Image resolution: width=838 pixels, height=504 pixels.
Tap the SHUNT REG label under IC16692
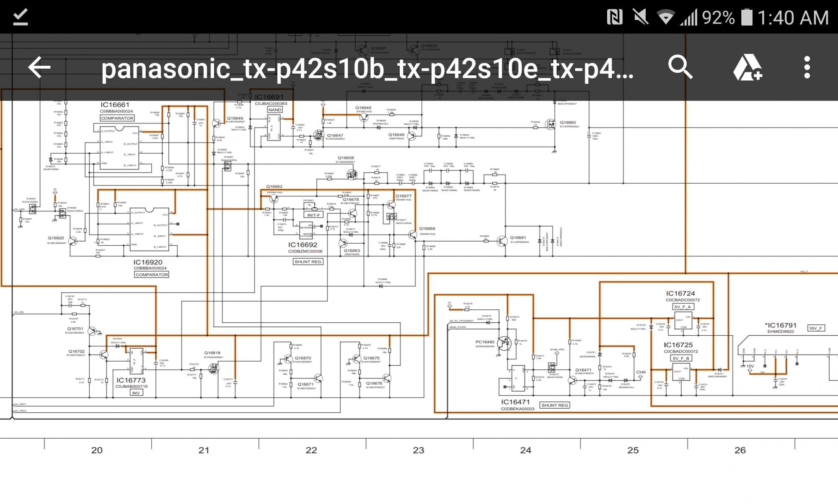pos(308,262)
